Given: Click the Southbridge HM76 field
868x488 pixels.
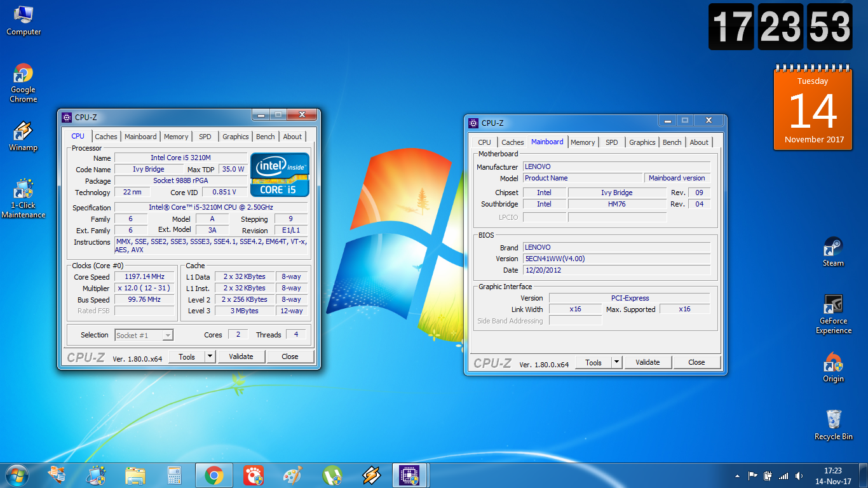Looking at the screenshot, I should (x=617, y=204).
